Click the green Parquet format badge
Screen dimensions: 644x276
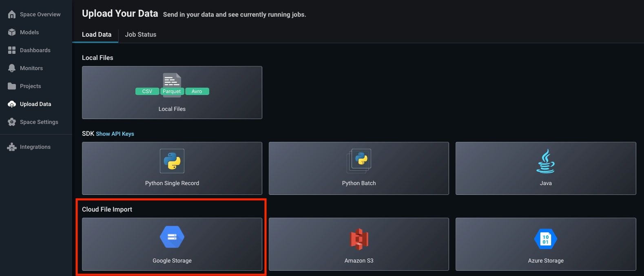[172, 91]
